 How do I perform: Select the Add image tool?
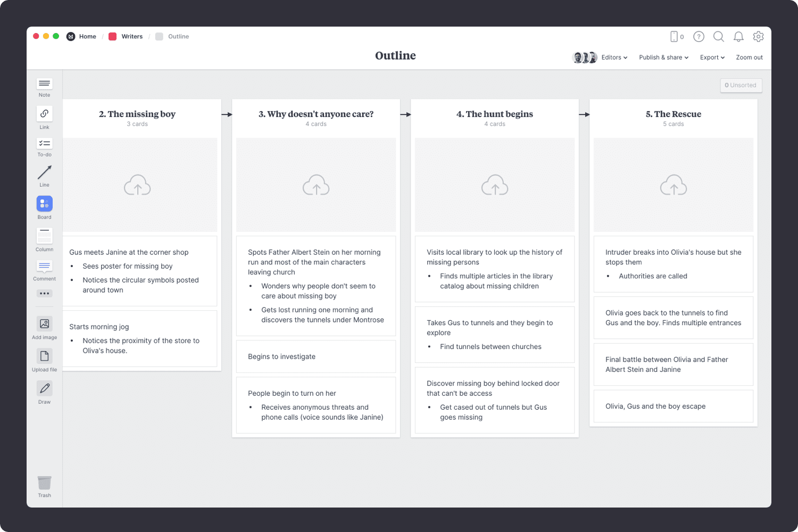[x=45, y=328]
